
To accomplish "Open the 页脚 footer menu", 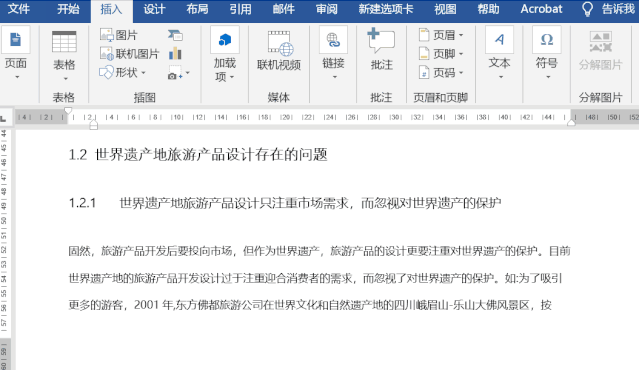I will tap(441, 54).
